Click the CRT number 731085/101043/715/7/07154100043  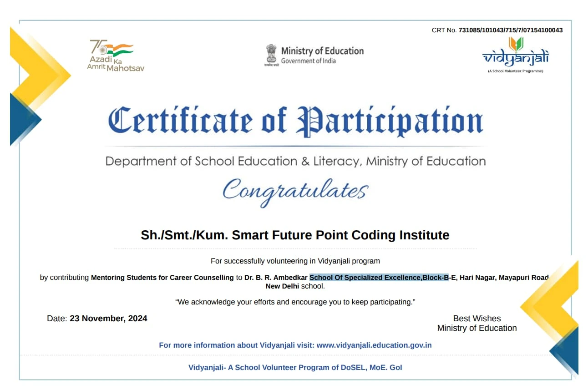[511, 30]
